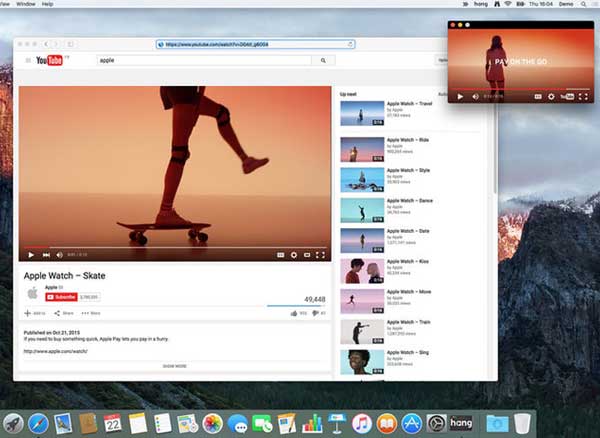
Task: Open the hang app in the dock
Action: [x=461, y=423]
